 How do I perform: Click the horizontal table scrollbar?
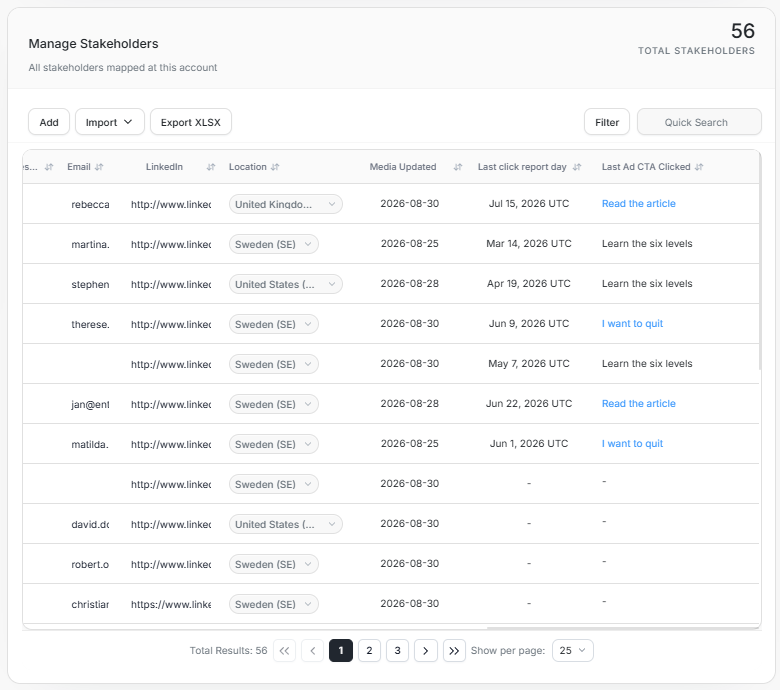pyautogui.click(x=622, y=628)
